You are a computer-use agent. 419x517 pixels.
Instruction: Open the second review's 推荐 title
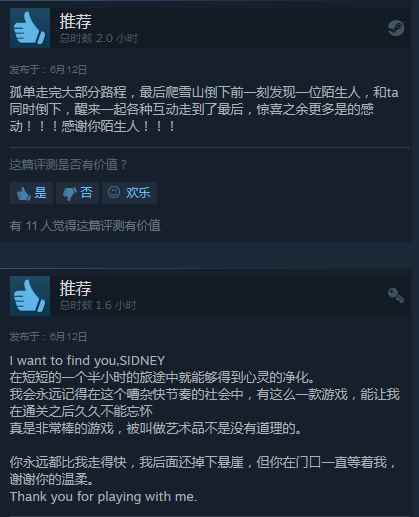[75, 288]
